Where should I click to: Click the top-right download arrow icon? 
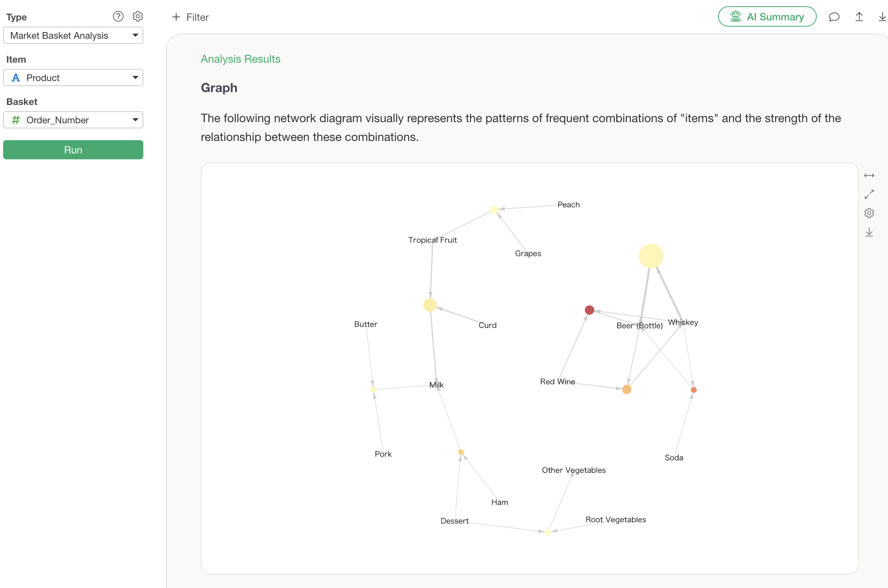883,17
